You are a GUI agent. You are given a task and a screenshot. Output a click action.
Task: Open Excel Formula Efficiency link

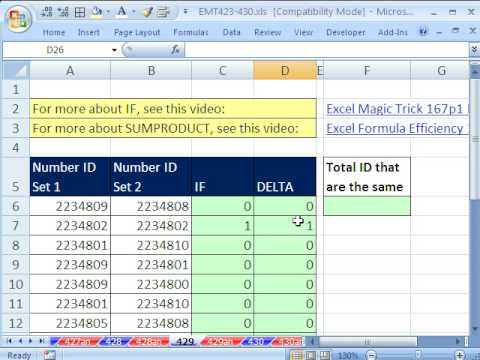[395, 128]
